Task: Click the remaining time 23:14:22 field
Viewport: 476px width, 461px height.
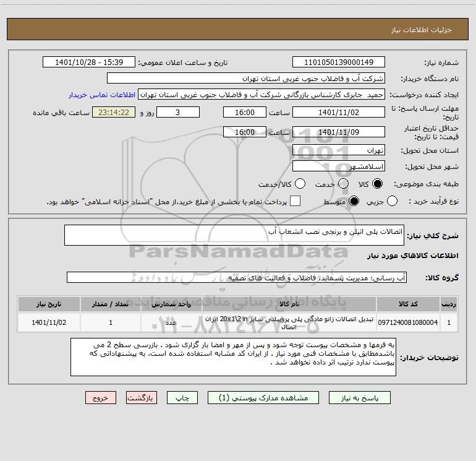Action: (114, 112)
